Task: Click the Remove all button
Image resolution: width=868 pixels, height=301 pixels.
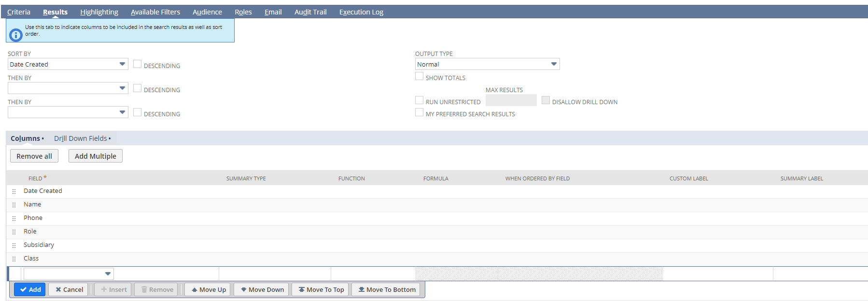Action: click(34, 156)
